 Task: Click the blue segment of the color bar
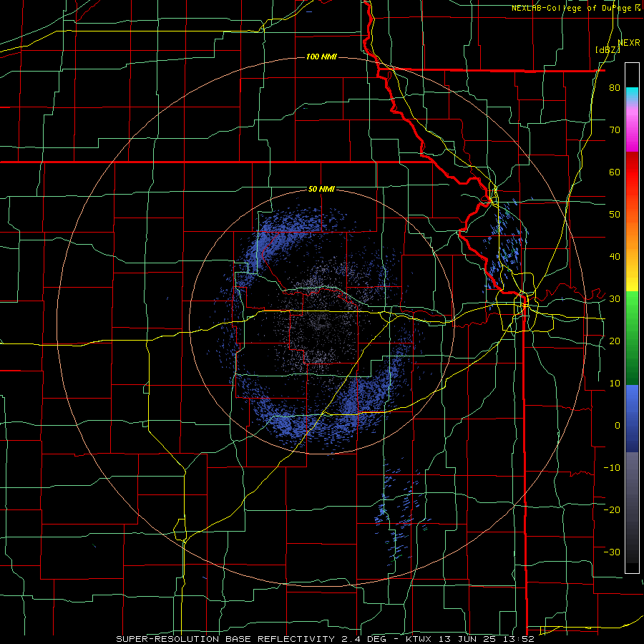coord(632,419)
